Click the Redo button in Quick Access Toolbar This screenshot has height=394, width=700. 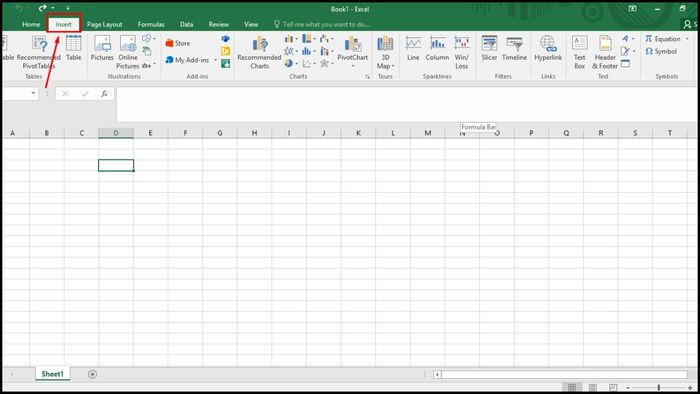(x=42, y=8)
